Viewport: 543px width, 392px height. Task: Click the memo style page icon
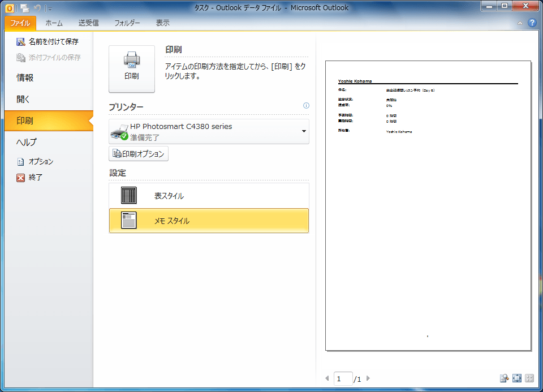tap(129, 220)
